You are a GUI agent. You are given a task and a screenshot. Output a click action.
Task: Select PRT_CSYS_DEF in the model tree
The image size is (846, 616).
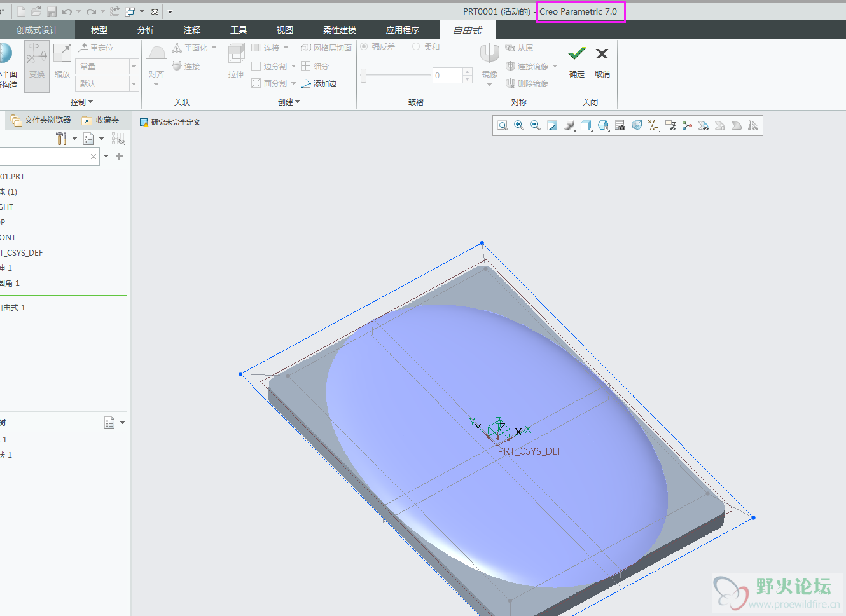(22, 252)
